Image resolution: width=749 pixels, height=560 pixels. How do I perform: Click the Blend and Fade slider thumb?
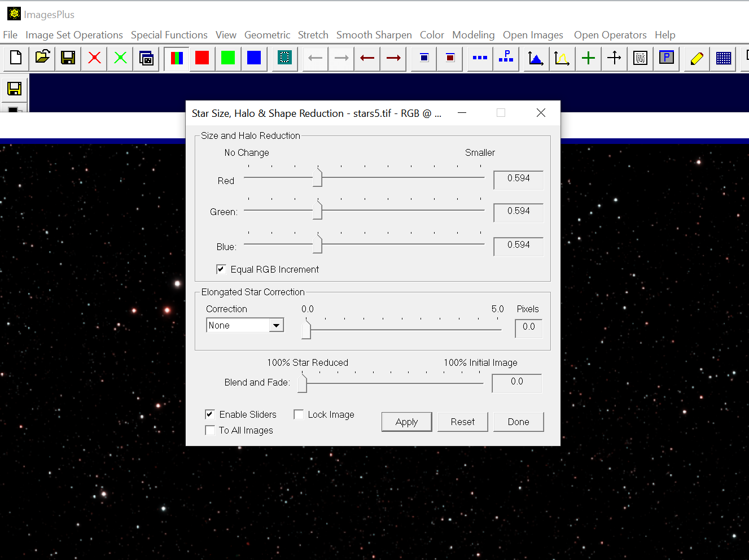[x=303, y=383]
